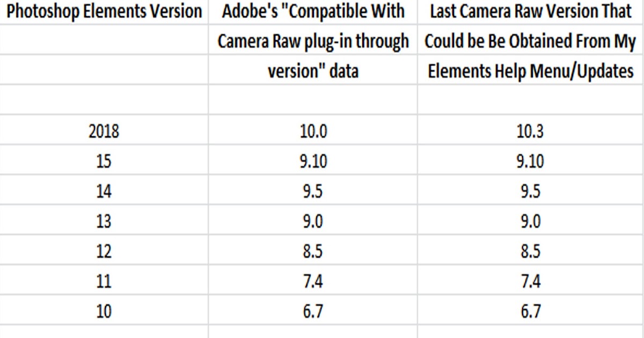Select the Elements version 15 cell

[x=104, y=161]
